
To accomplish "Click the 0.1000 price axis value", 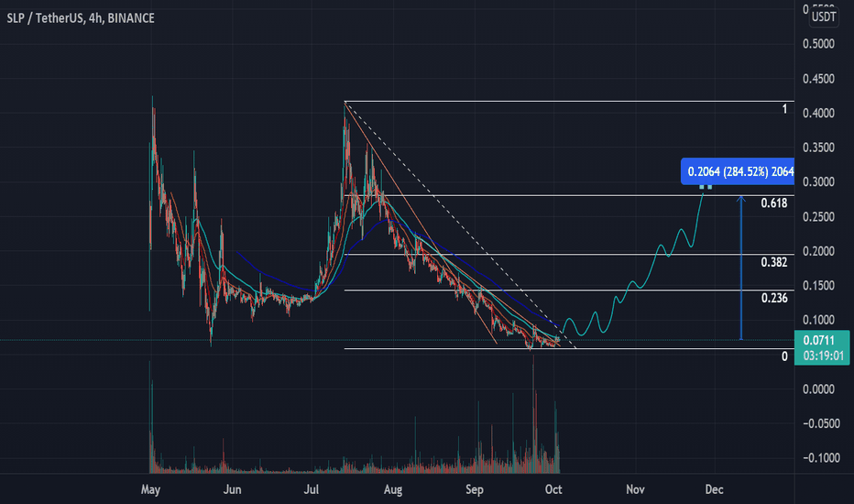I will (x=818, y=320).
